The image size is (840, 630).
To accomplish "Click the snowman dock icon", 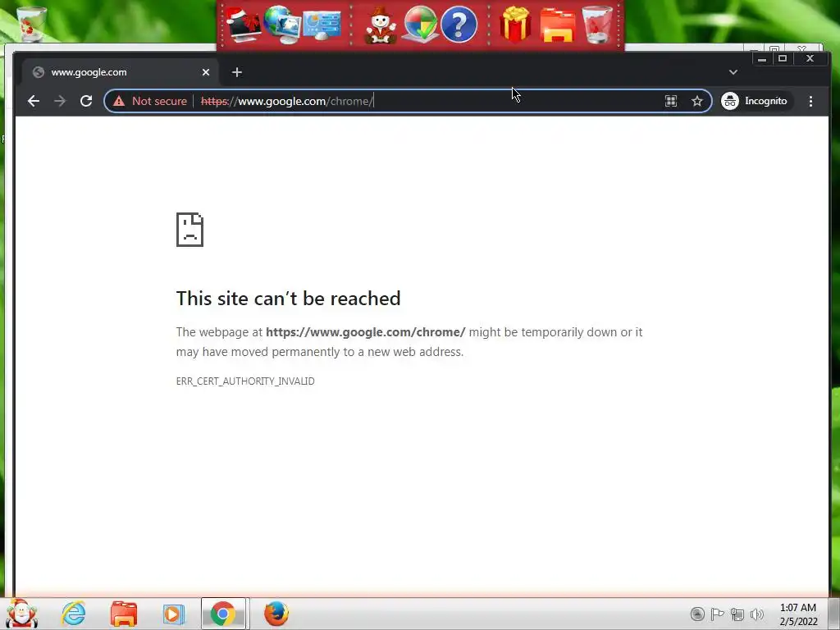I will coord(381,25).
